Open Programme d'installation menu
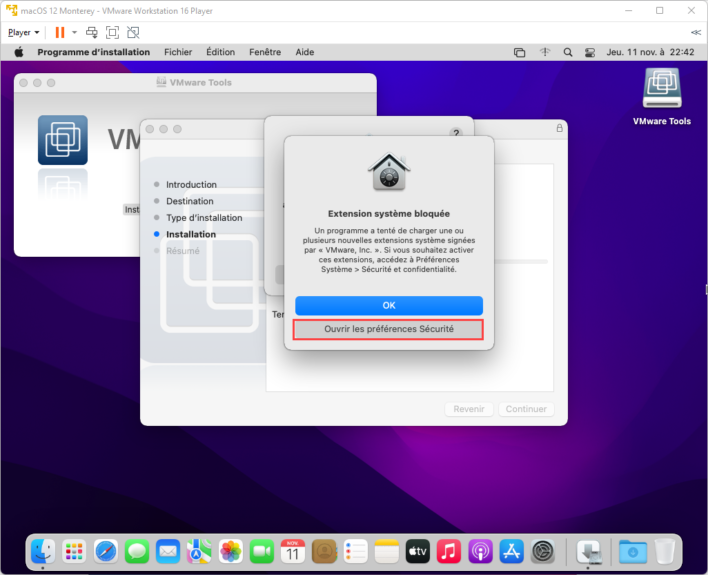Image resolution: width=708 pixels, height=575 pixels. (x=93, y=52)
